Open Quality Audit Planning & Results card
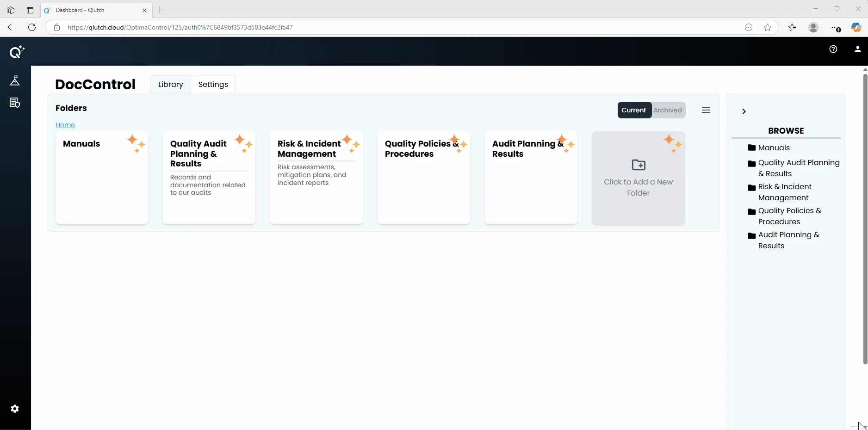 209,178
